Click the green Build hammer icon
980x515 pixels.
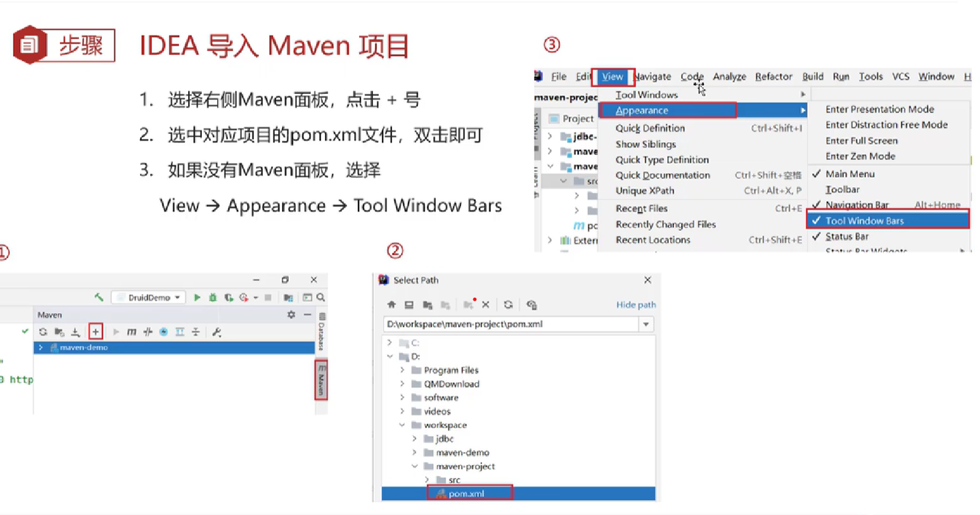coord(99,297)
